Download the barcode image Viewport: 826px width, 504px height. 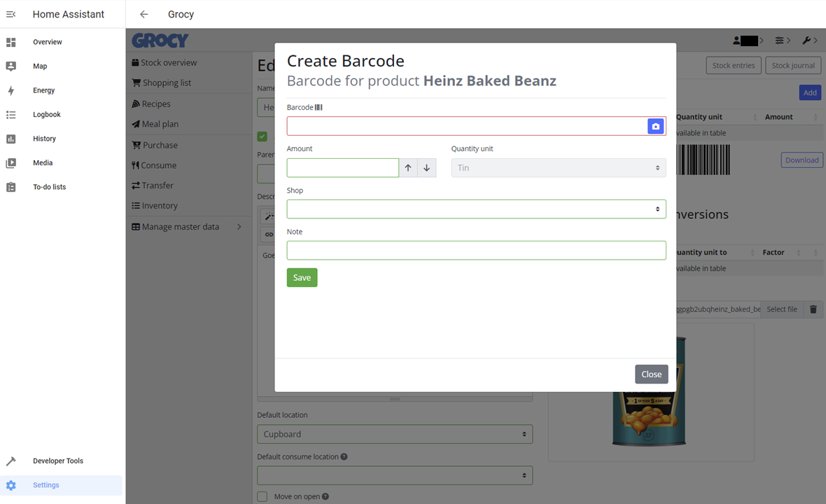click(801, 160)
